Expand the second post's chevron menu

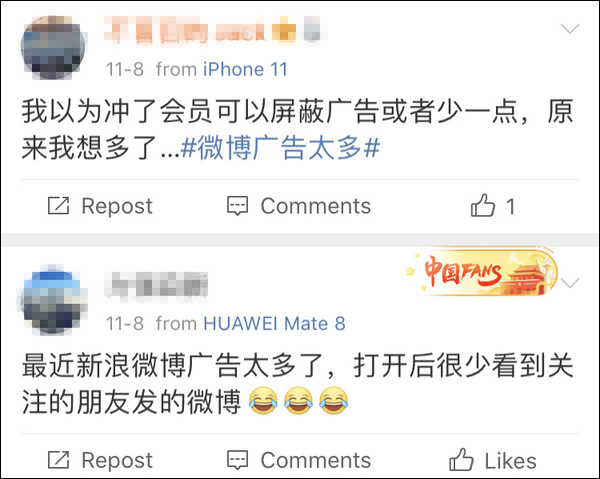(570, 283)
